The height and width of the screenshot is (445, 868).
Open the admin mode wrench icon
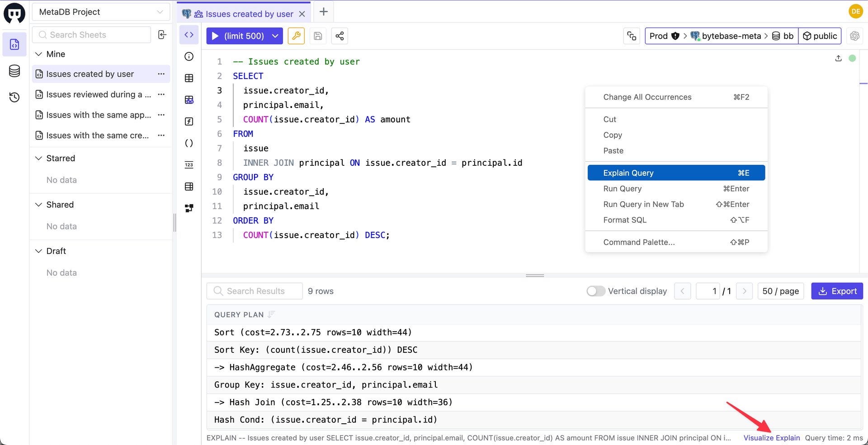pos(296,36)
